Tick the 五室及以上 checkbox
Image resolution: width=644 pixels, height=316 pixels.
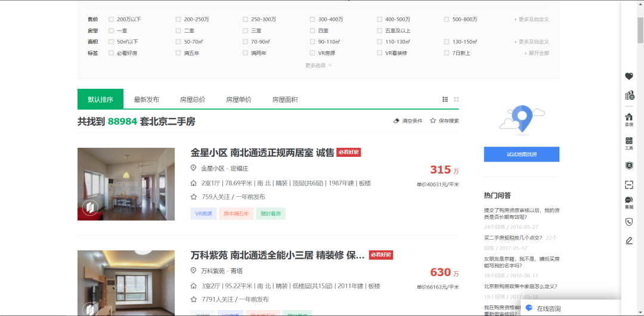tap(379, 30)
